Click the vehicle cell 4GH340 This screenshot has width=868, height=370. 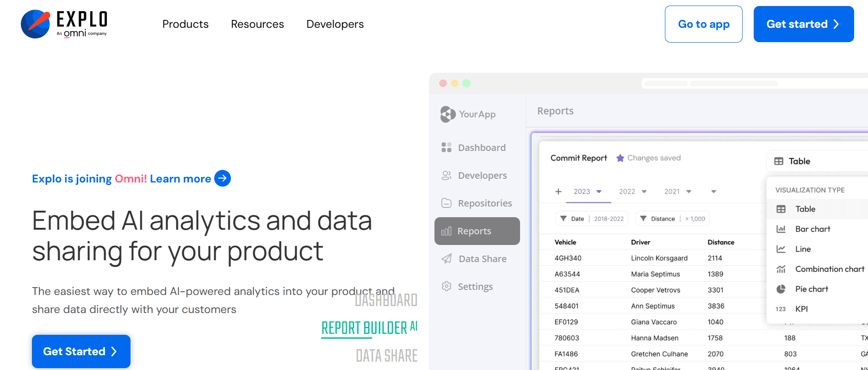coord(568,258)
